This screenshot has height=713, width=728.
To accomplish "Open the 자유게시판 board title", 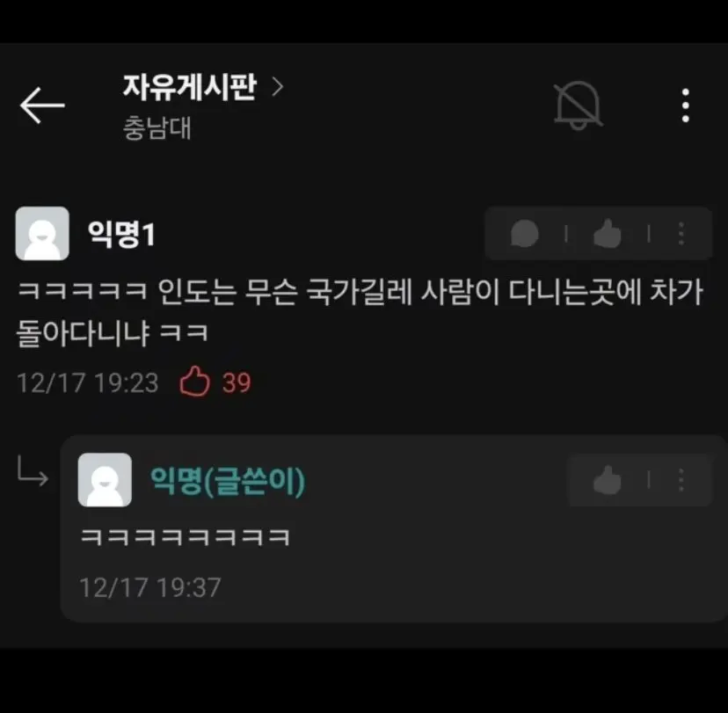I will click(x=189, y=87).
